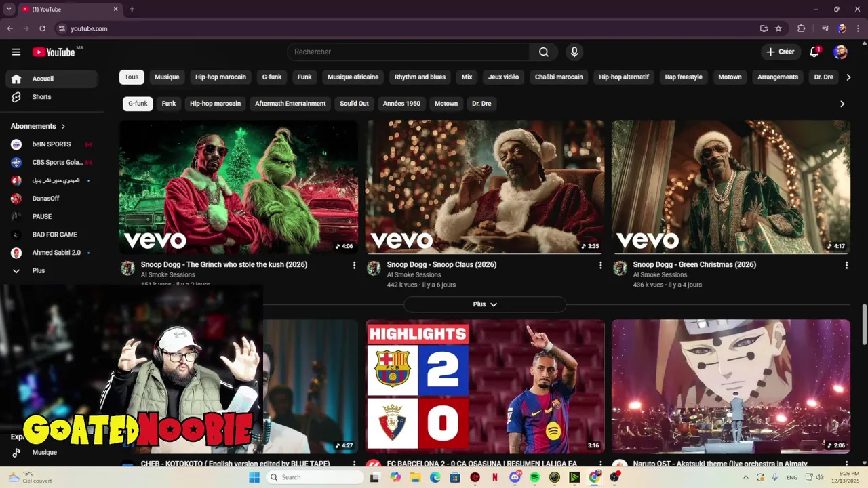Open CBS Sports Golazo subscription
868x488 pixels.
[52, 163]
